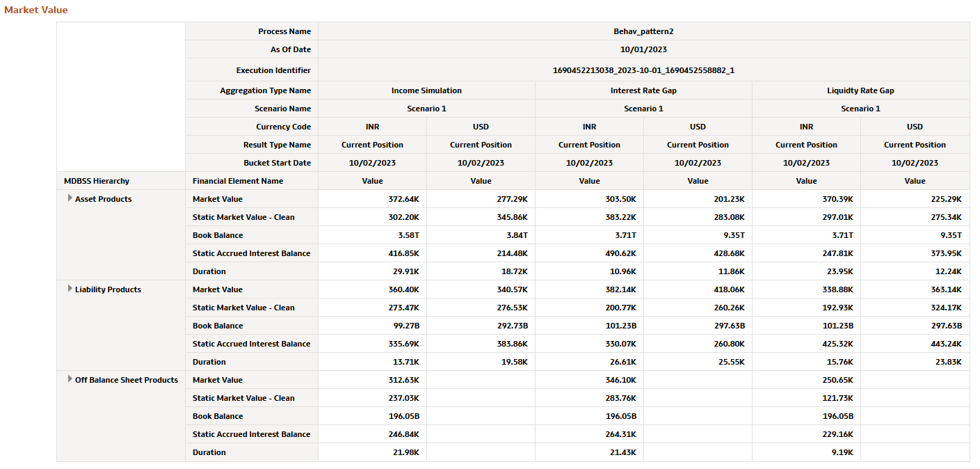This screenshot has width=980, height=469.
Task: Click the Bucket Start Date label
Action: click(x=277, y=163)
